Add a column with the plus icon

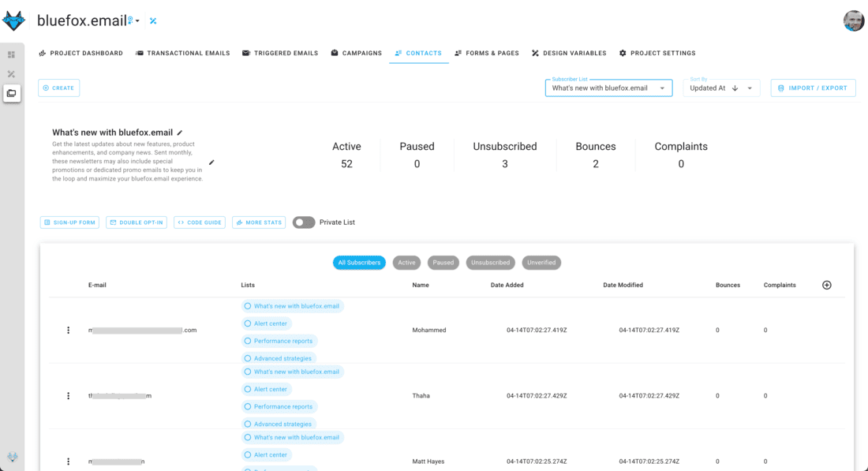point(827,285)
